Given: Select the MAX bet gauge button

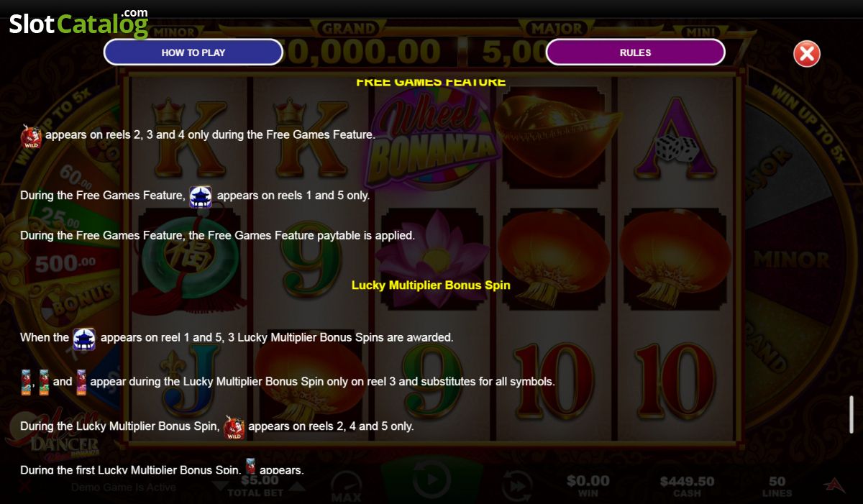Looking at the screenshot, I should [347, 487].
